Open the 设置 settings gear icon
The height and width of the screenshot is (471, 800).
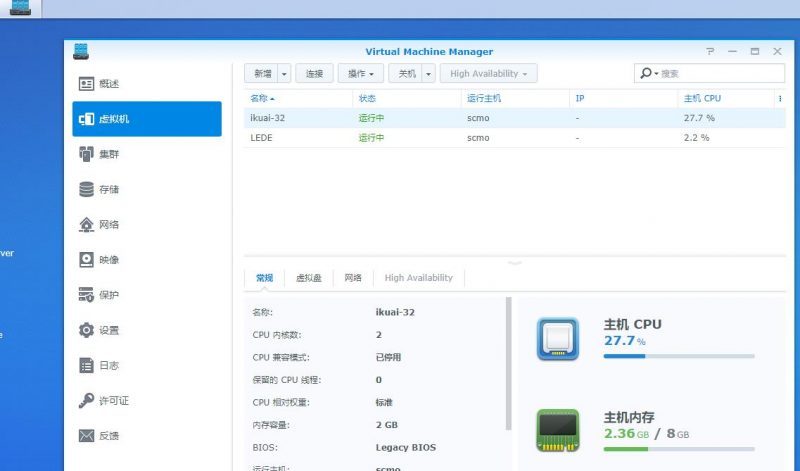(87, 330)
